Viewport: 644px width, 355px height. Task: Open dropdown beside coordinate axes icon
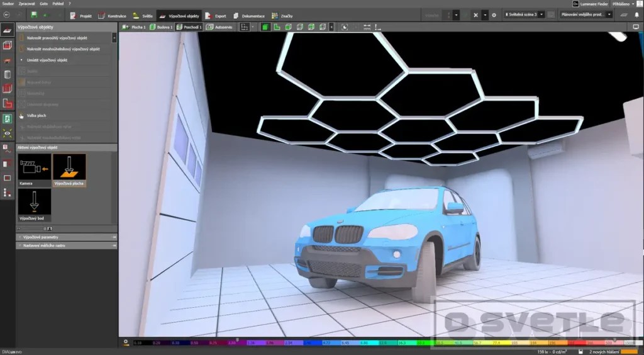coord(253,27)
